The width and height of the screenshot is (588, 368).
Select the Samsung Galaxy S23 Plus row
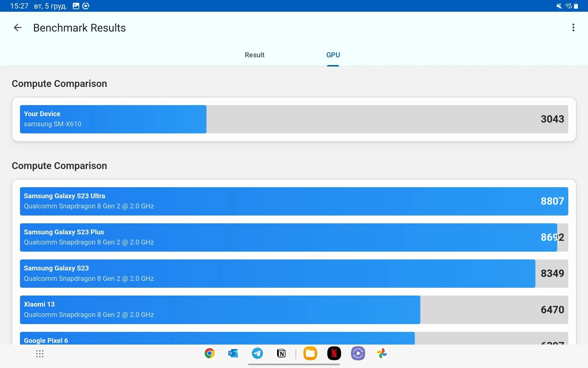click(294, 237)
